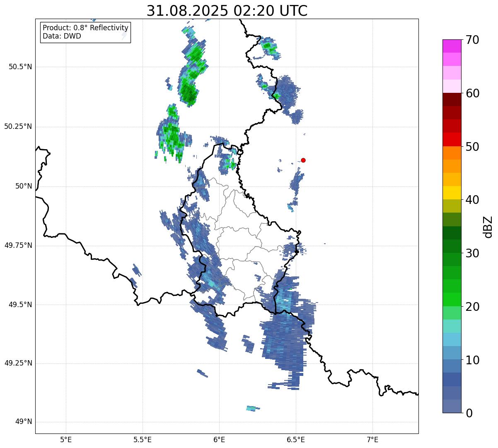Click the '50.5°N' latitude label

click(20, 67)
